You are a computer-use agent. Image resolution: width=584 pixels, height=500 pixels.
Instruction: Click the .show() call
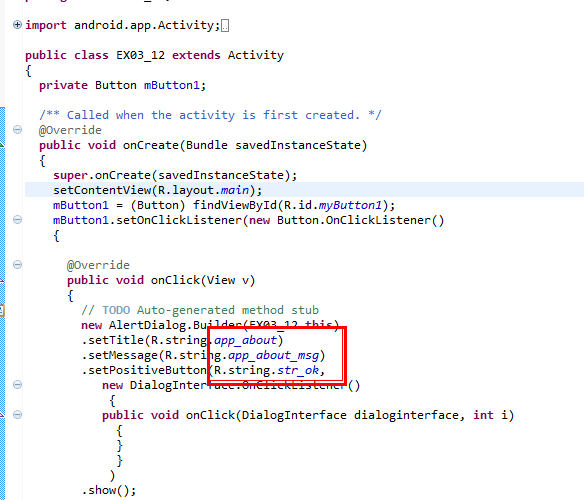[109, 490]
